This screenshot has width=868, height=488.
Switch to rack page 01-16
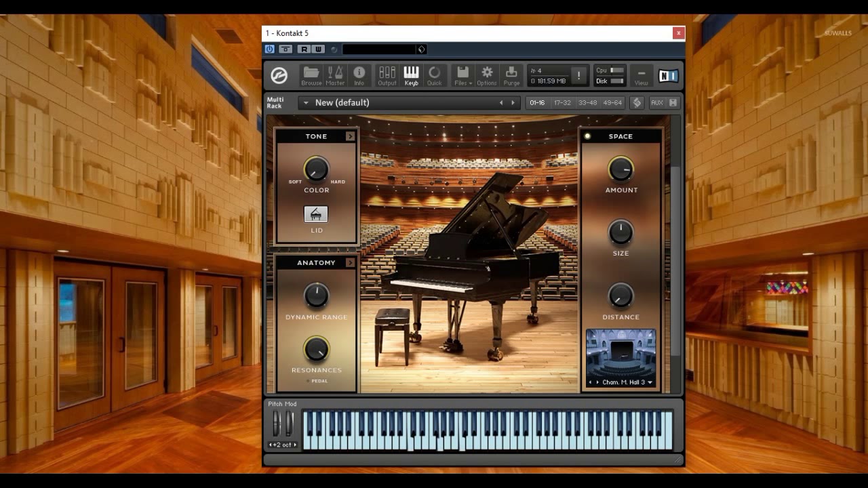point(537,103)
